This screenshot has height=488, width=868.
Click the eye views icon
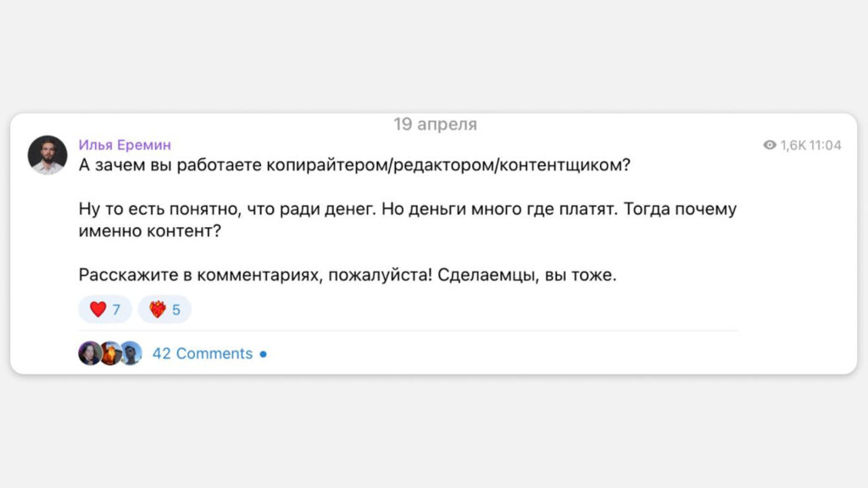coord(770,145)
